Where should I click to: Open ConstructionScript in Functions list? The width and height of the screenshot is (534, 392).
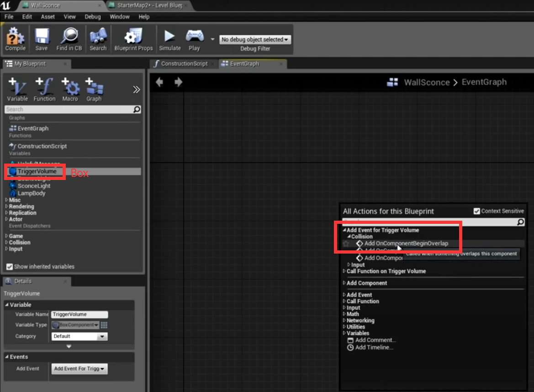tap(42, 146)
